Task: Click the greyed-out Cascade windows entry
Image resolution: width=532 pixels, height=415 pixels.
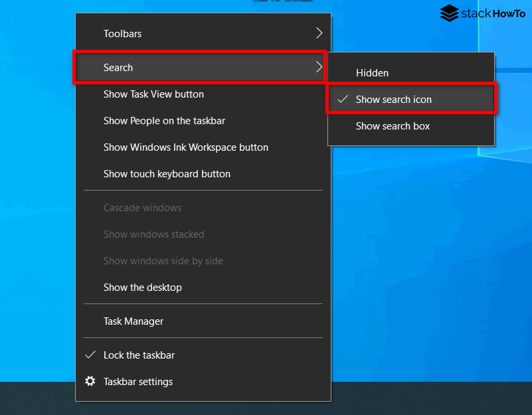Action: coord(142,207)
